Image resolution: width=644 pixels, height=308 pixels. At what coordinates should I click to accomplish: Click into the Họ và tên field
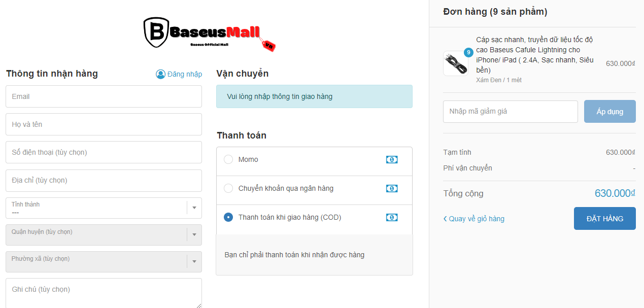104,124
